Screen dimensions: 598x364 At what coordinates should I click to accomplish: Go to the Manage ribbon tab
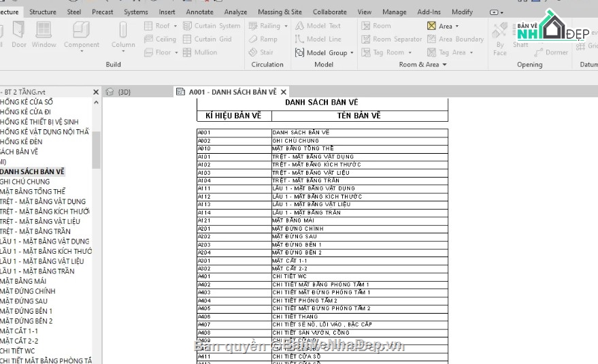point(395,12)
